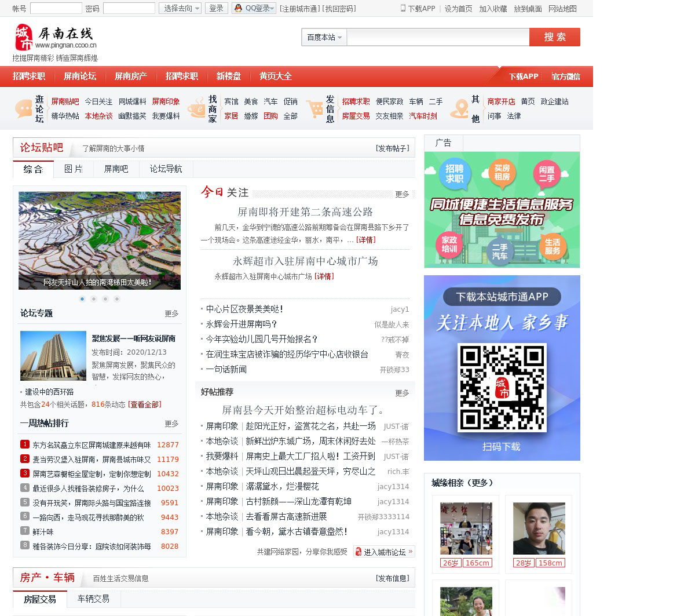The height and width of the screenshot is (616, 695).
Task: Click the 28岁 158cm profile photo
Action: pos(539,528)
